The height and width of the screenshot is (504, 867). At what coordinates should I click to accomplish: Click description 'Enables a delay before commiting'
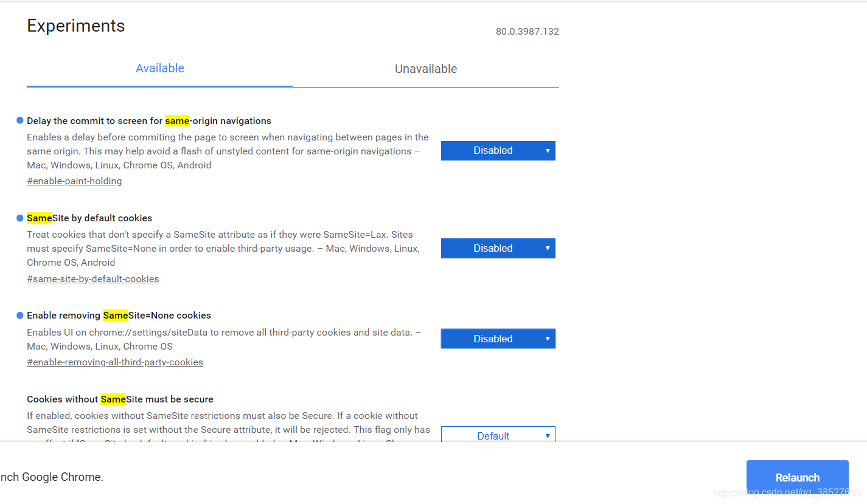click(x=228, y=151)
